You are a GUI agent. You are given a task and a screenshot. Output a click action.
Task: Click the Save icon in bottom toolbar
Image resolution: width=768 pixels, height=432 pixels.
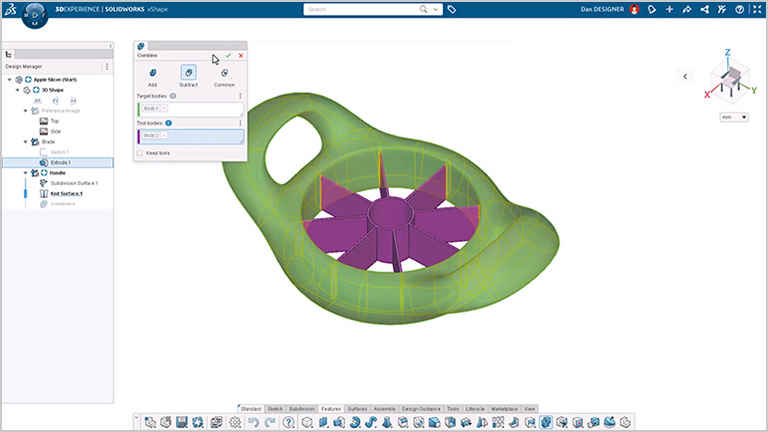[181, 423]
